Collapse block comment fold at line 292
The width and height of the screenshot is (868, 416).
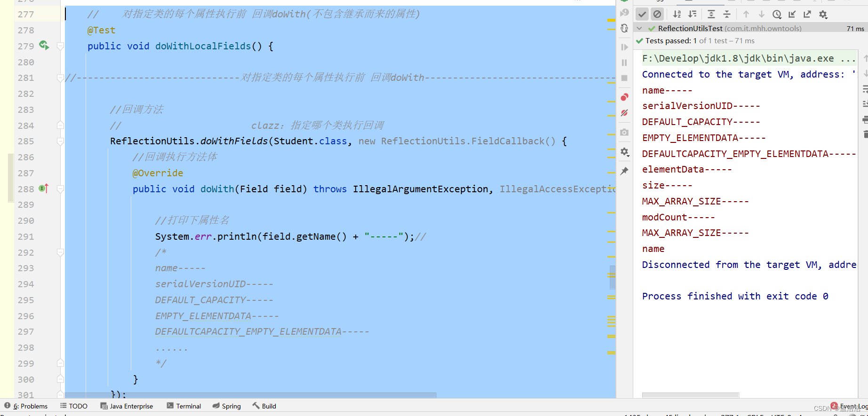pos(60,252)
